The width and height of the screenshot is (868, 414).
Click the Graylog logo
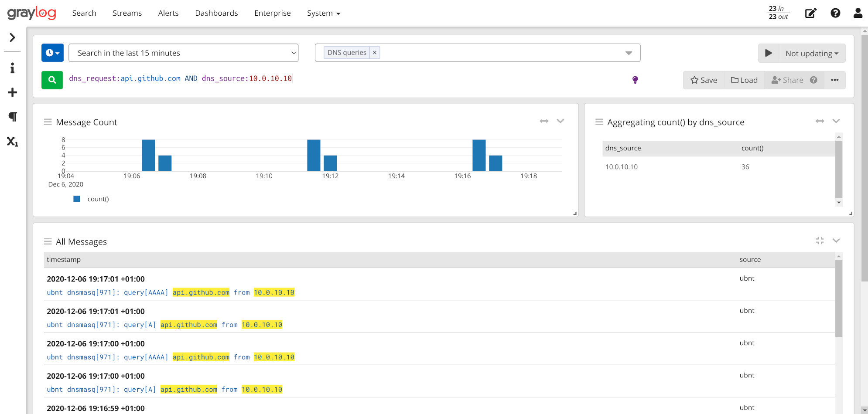coord(31,13)
